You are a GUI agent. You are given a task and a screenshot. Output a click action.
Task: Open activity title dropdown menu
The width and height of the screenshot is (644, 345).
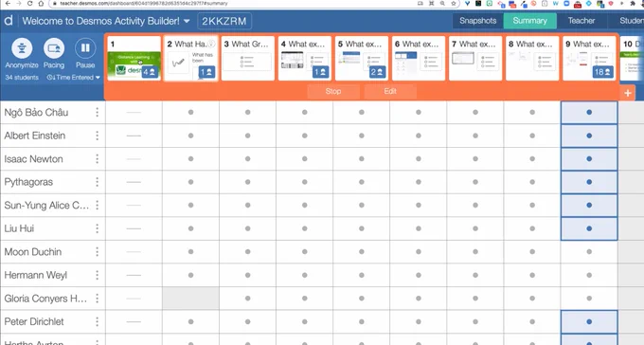(187, 21)
